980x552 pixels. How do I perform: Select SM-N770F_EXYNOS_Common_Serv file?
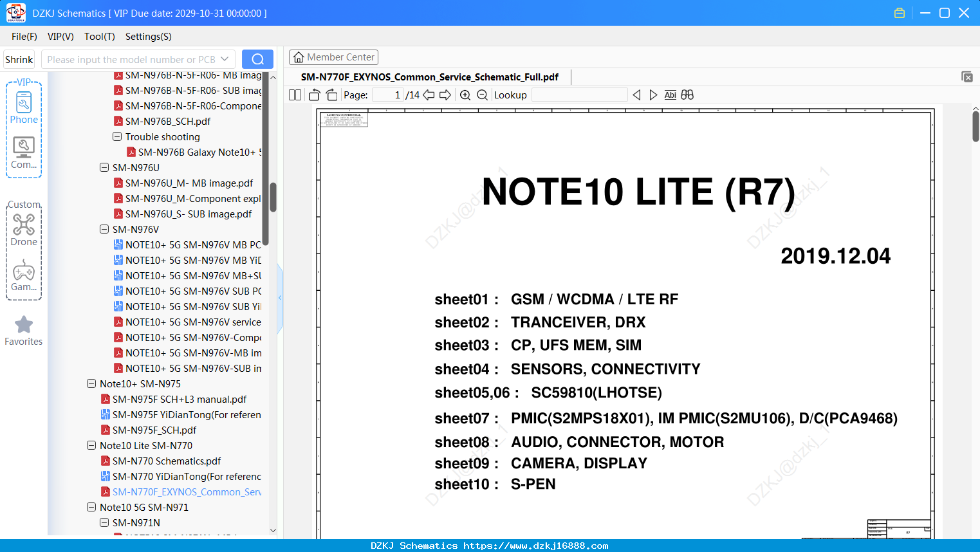[181, 492]
